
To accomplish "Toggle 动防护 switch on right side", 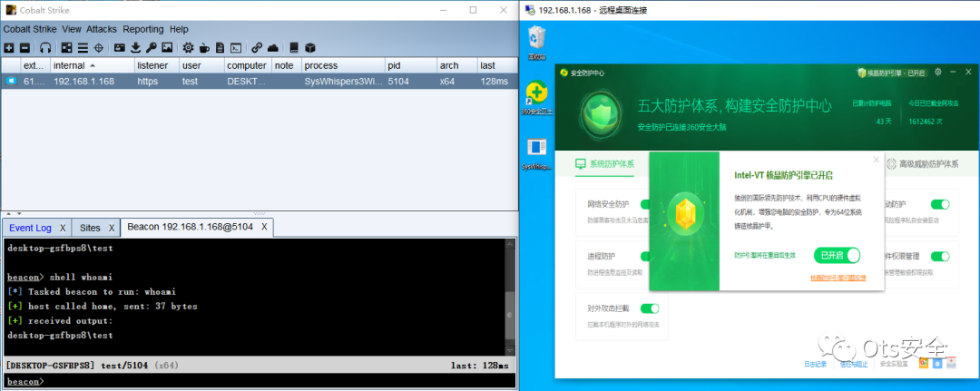I will tap(940, 204).
